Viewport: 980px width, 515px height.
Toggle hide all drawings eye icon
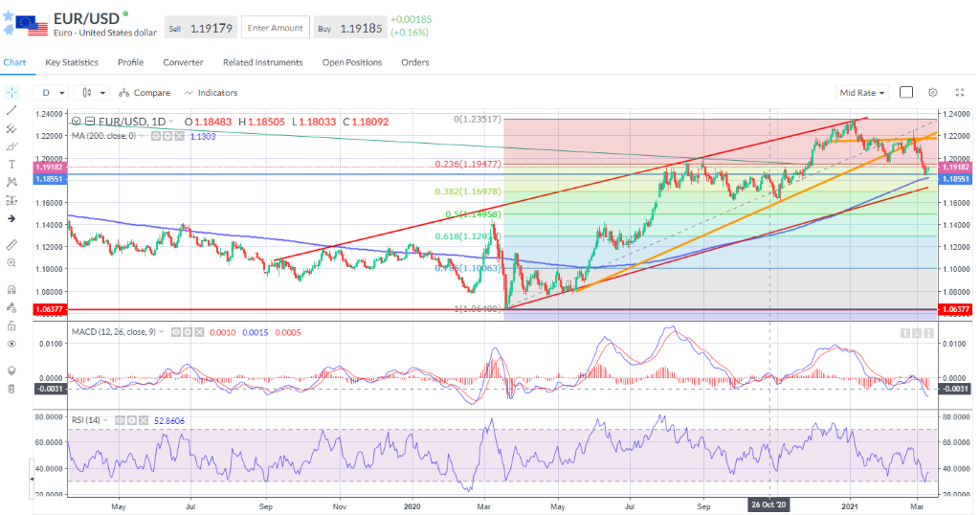point(11,343)
